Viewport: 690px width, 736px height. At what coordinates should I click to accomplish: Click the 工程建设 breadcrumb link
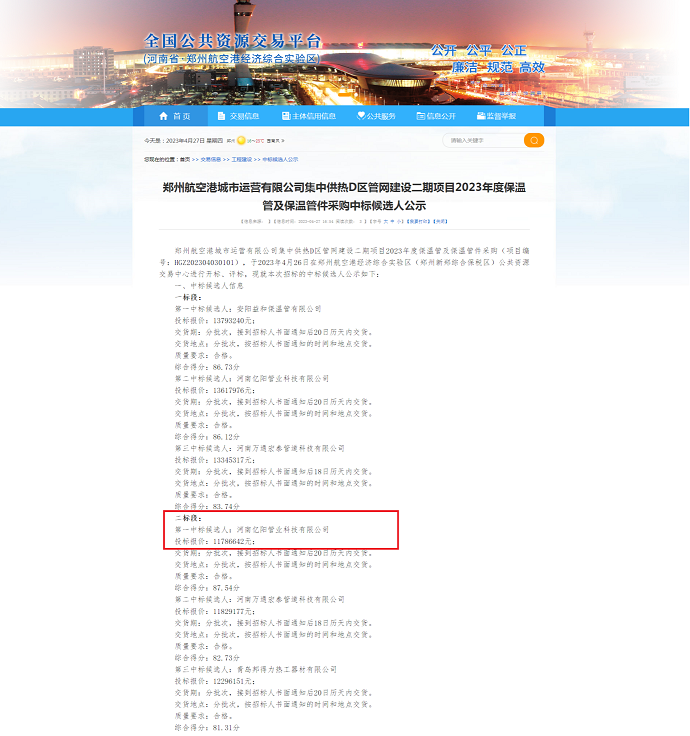point(240,159)
